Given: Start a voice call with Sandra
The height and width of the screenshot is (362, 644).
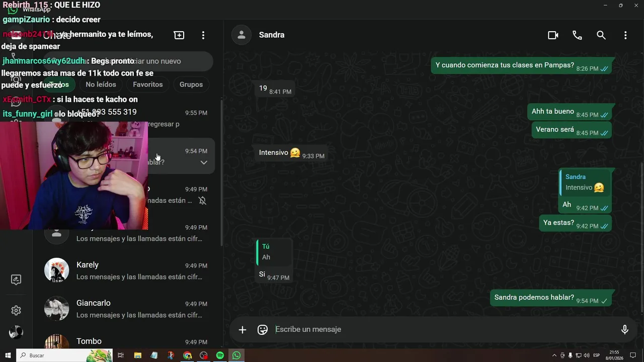Looking at the screenshot, I should pos(577,35).
